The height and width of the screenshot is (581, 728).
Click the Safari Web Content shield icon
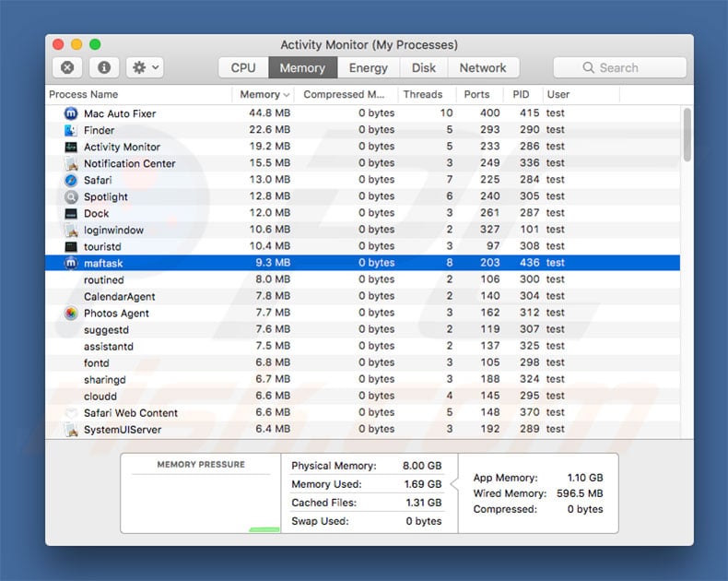pos(71,413)
